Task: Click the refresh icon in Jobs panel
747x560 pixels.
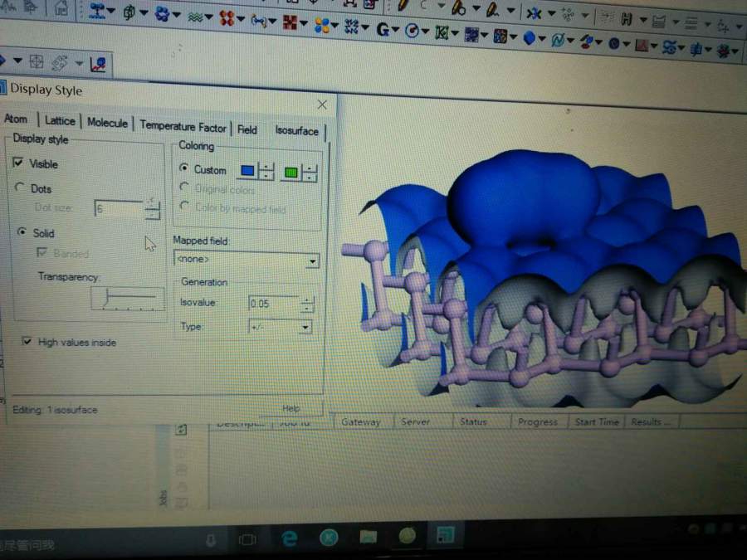Action: 181,430
